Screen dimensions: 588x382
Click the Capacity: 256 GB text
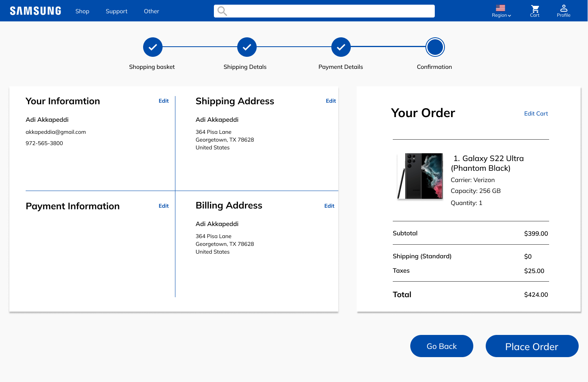(x=476, y=191)
